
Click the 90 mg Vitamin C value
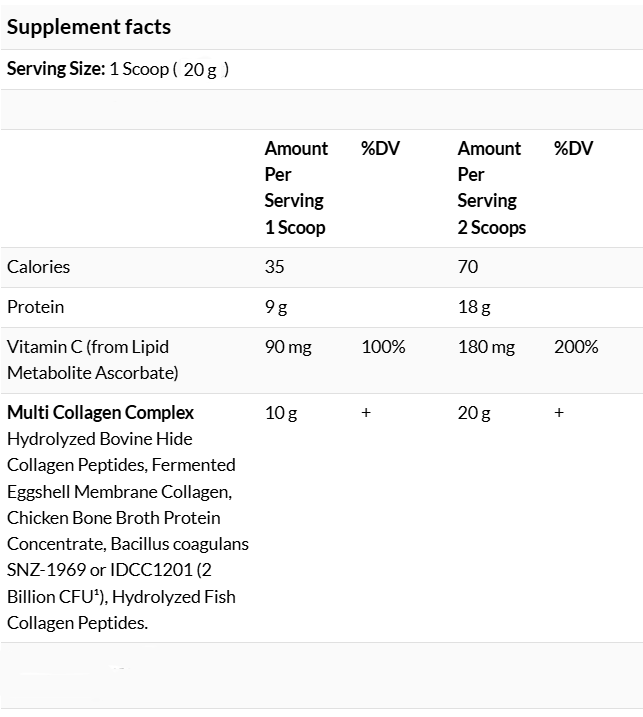tap(288, 348)
